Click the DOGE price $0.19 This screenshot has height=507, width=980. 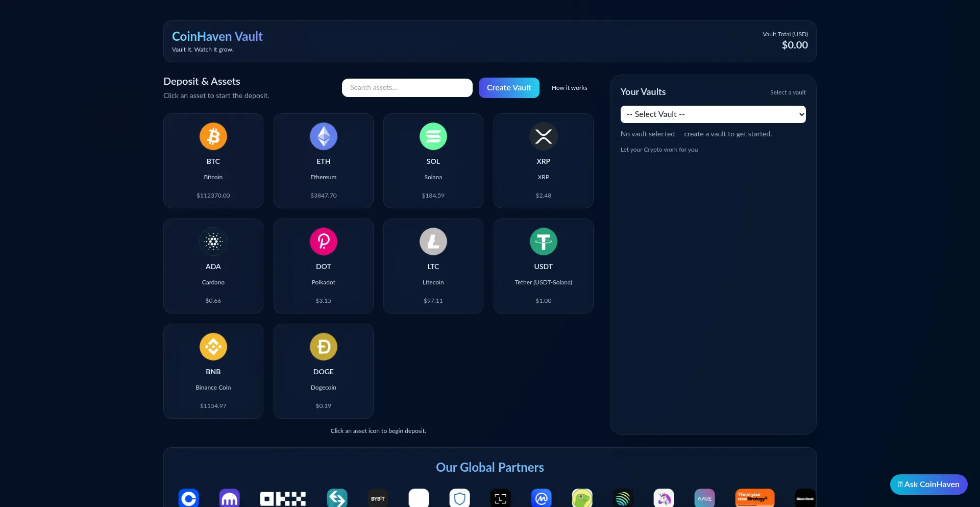pyautogui.click(x=324, y=406)
